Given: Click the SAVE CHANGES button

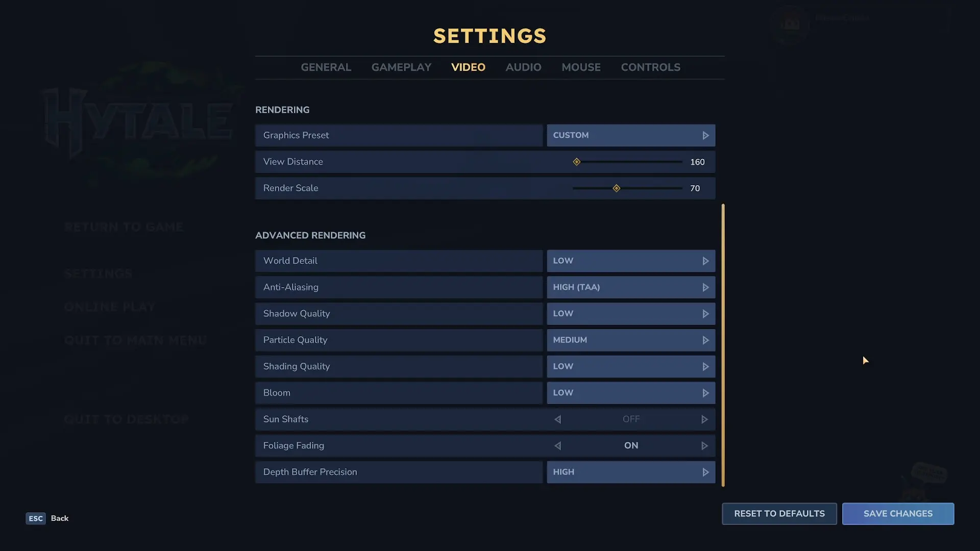Looking at the screenshot, I should coord(898,514).
